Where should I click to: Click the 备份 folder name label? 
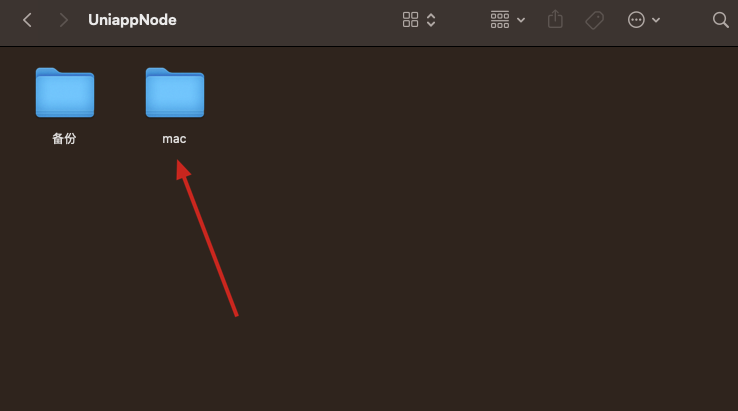coord(64,139)
